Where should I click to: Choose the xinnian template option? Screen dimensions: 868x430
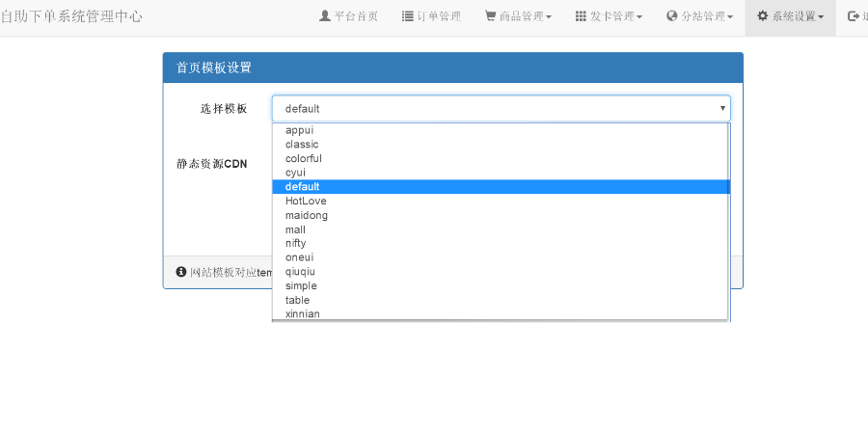pos(501,313)
